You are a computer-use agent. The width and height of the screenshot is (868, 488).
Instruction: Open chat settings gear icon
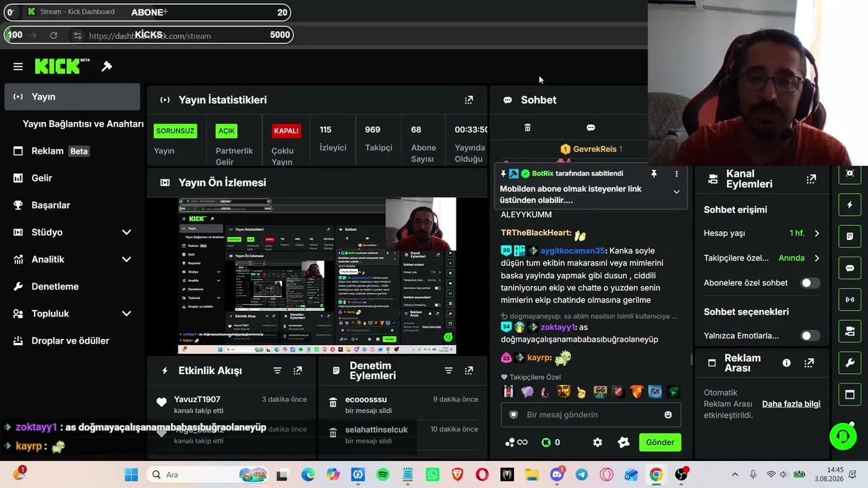[x=597, y=443]
